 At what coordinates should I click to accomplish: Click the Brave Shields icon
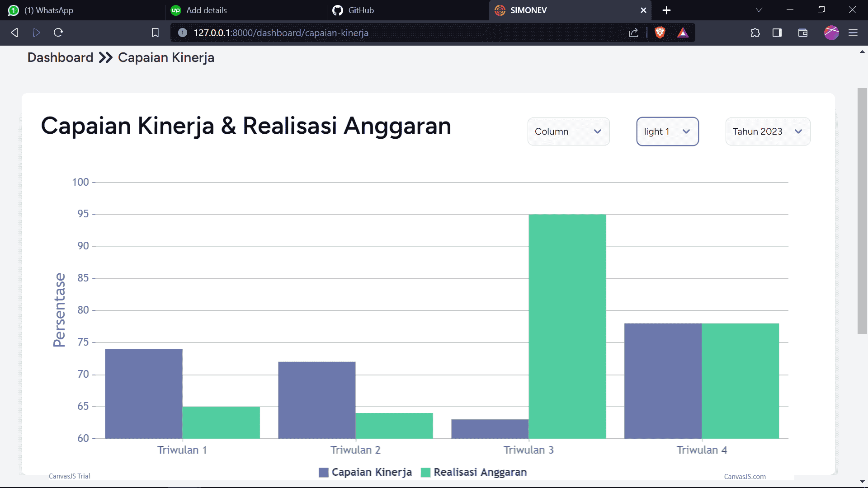click(x=660, y=33)
